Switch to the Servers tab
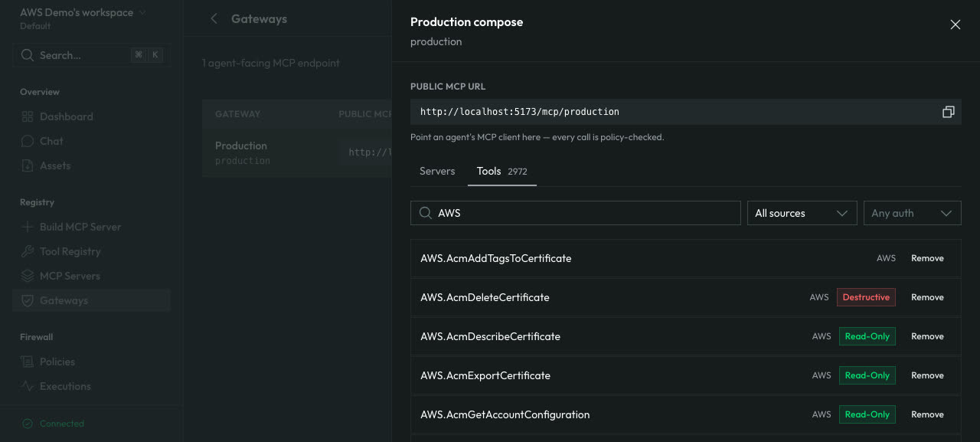Screen dimensions: 980x442 [x=437, y=171]
